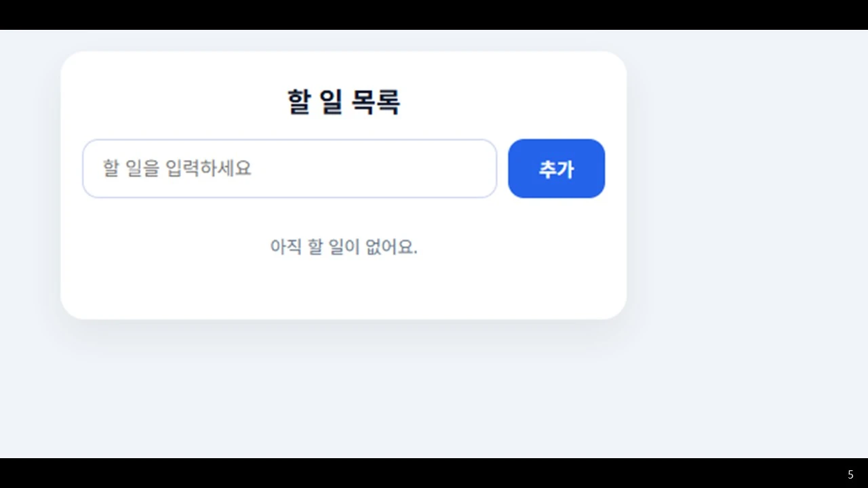This screenshot has height=488, width=868.
Task: Click the empty state text below the input
Action: (x=344, y=247)
